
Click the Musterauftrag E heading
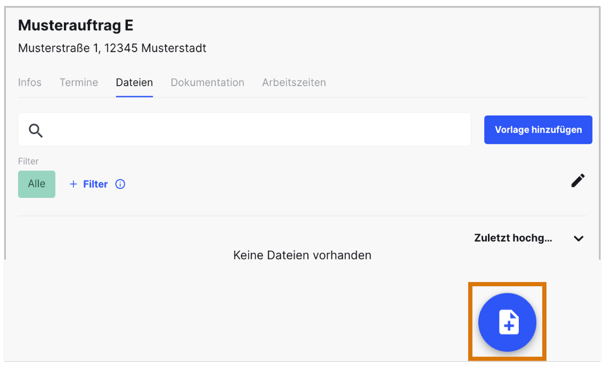point(76,25)
